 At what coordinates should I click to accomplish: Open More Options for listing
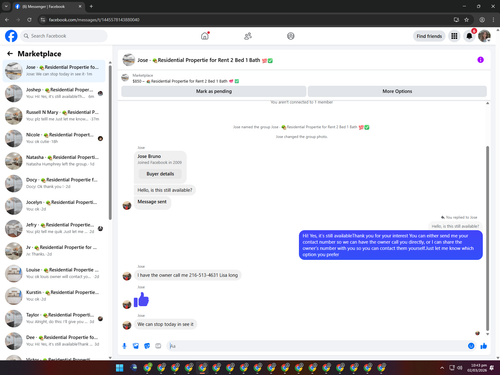coord(397,91)
